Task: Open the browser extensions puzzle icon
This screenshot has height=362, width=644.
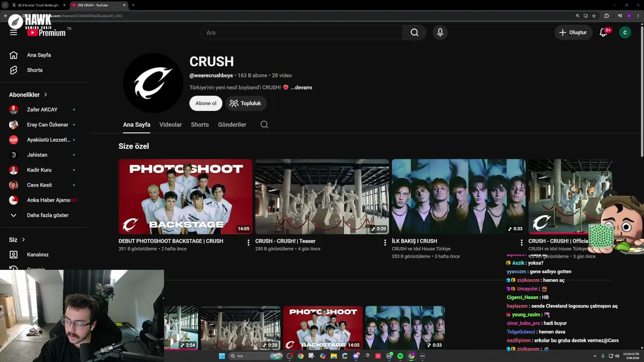Action: pyautogui.click(x=607, y=16)
